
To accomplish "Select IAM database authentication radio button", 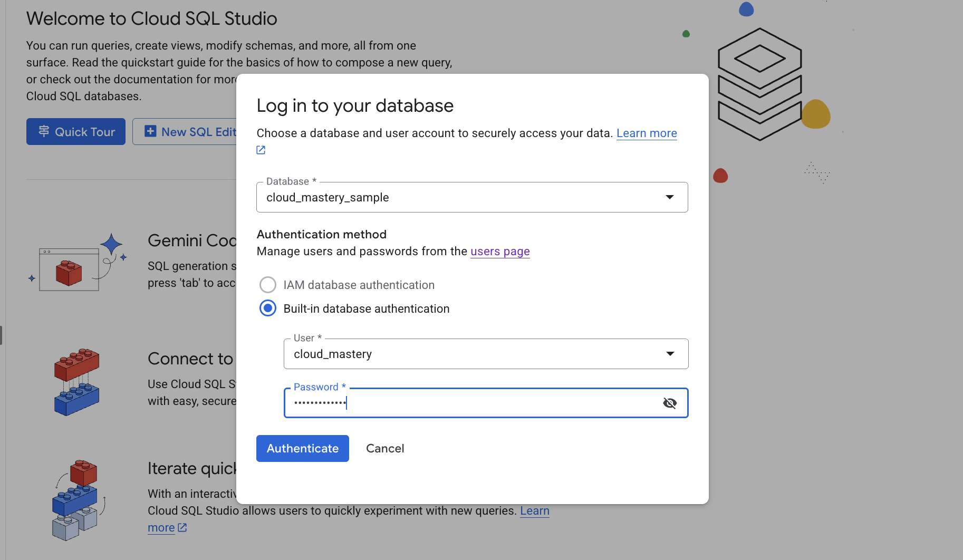I will click(268, 285).
